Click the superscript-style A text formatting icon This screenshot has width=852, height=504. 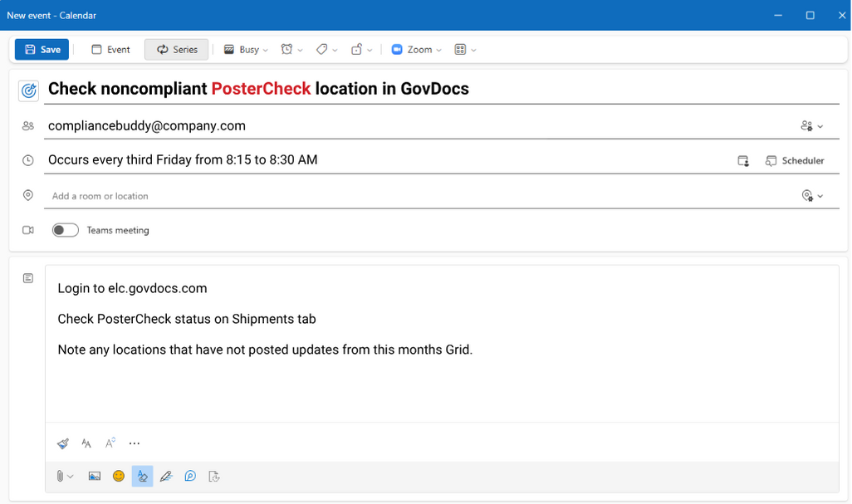pos(110,443)
